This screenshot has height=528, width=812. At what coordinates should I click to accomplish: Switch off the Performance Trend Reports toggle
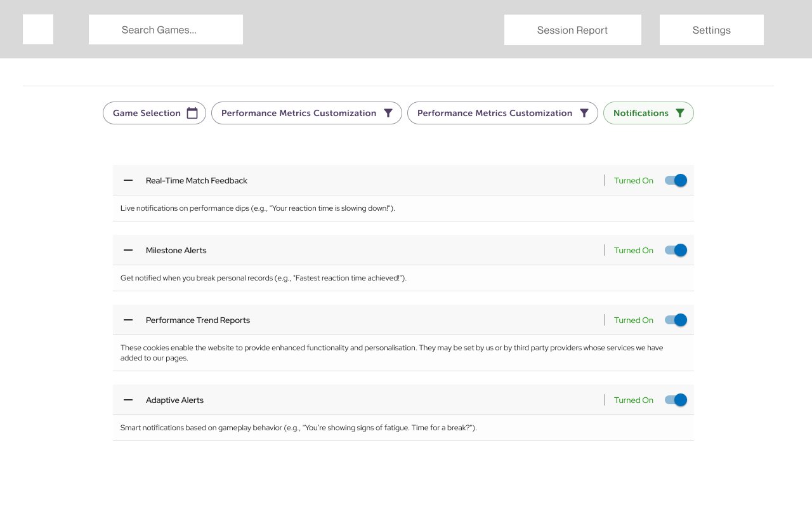(676, 320)
